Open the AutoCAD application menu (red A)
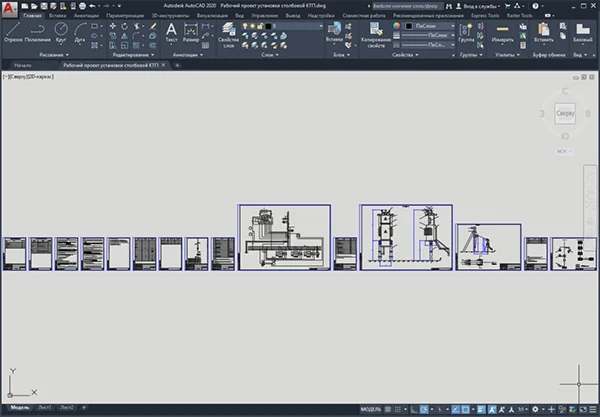Image resolution: width=600 pixels, height=417 pixels. [10, 9]
